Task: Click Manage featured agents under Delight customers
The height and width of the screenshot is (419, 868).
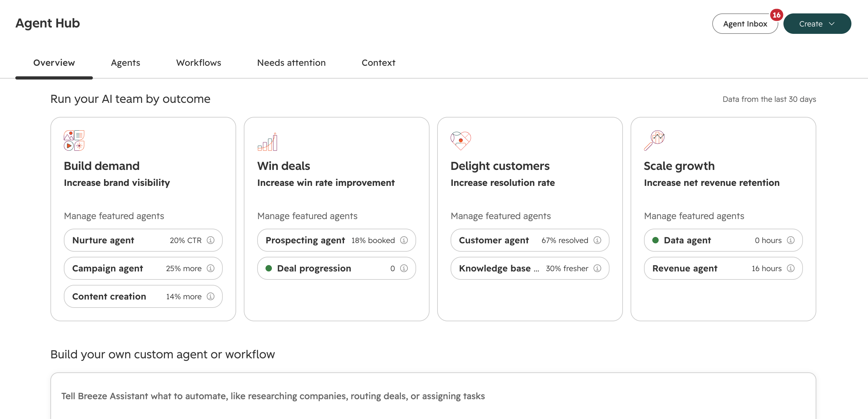Action: [501, 216]
